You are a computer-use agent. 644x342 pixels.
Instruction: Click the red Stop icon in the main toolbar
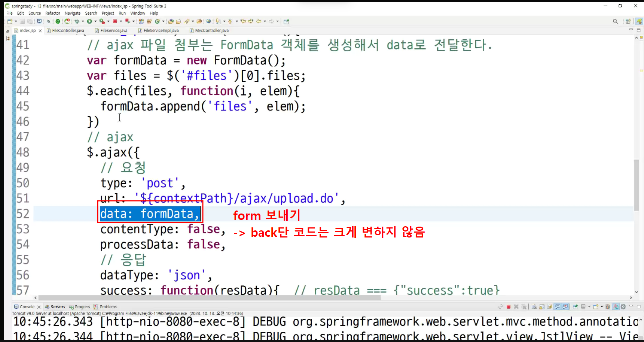click(115, 21)
